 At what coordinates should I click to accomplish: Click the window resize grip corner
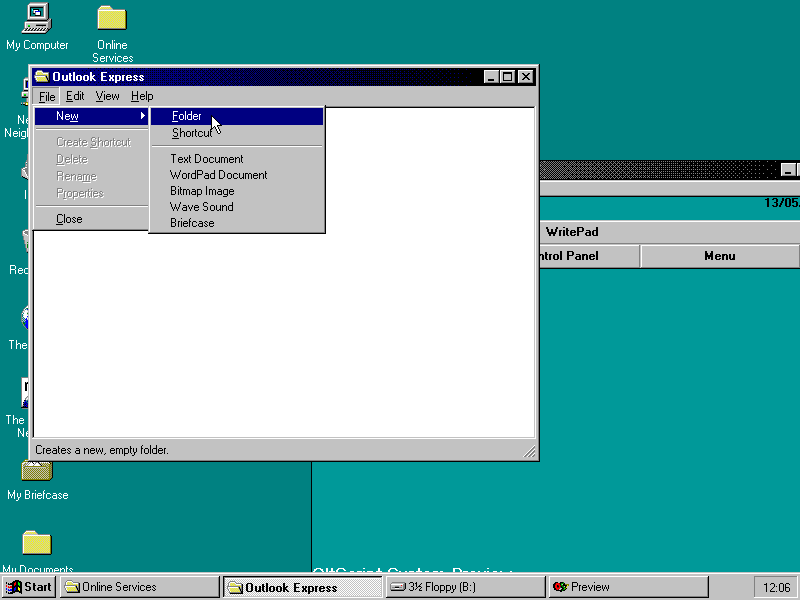(530, 453)
